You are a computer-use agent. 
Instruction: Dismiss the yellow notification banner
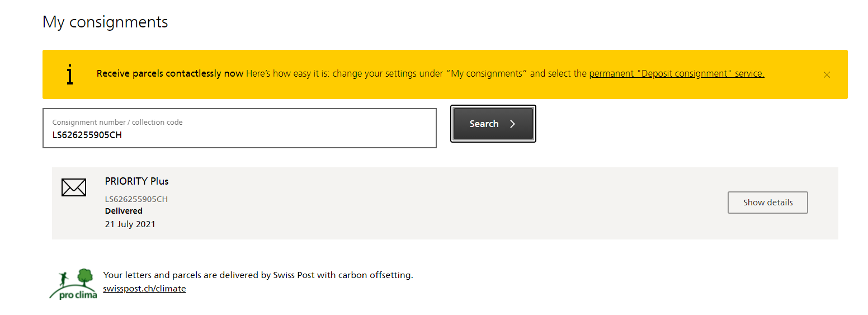pyautogui.click(x=827, y=74)
